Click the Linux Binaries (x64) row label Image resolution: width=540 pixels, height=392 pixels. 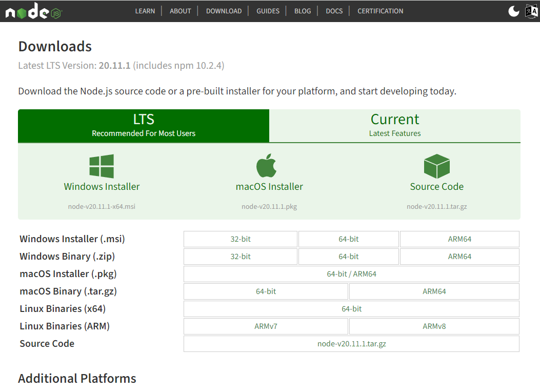pos(63,309)
